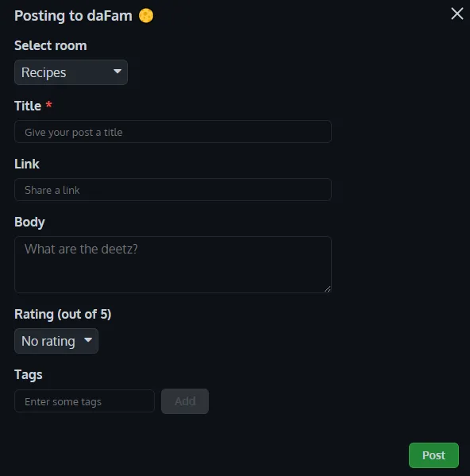
Task: Click the Add tag button
Action: click(x=185, y=401)
